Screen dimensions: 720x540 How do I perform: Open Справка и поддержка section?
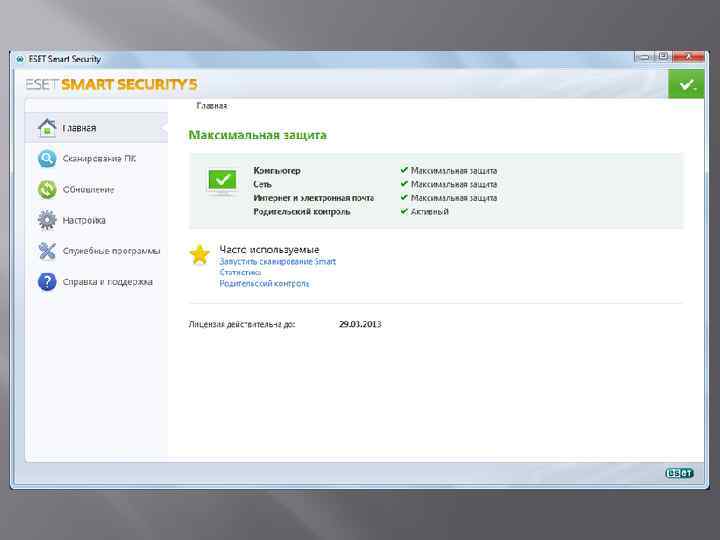[x=96, y=281]
